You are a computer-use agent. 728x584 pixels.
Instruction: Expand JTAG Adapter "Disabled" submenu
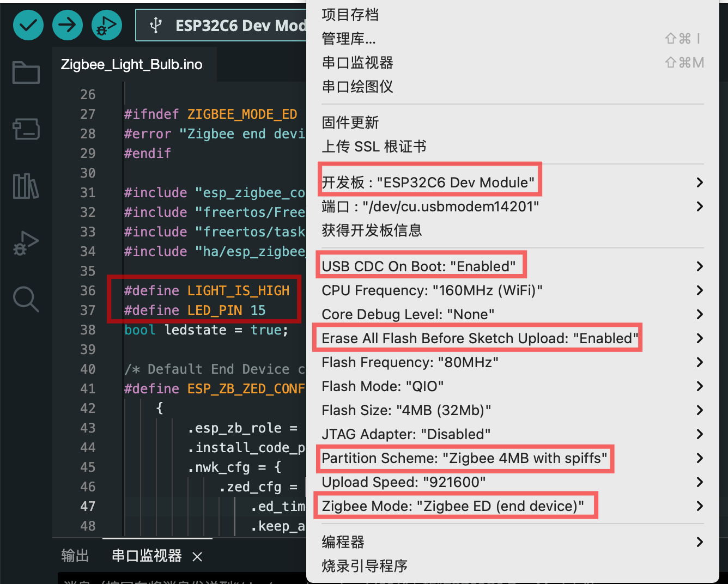pyautogui.click(x=512, y=434)
